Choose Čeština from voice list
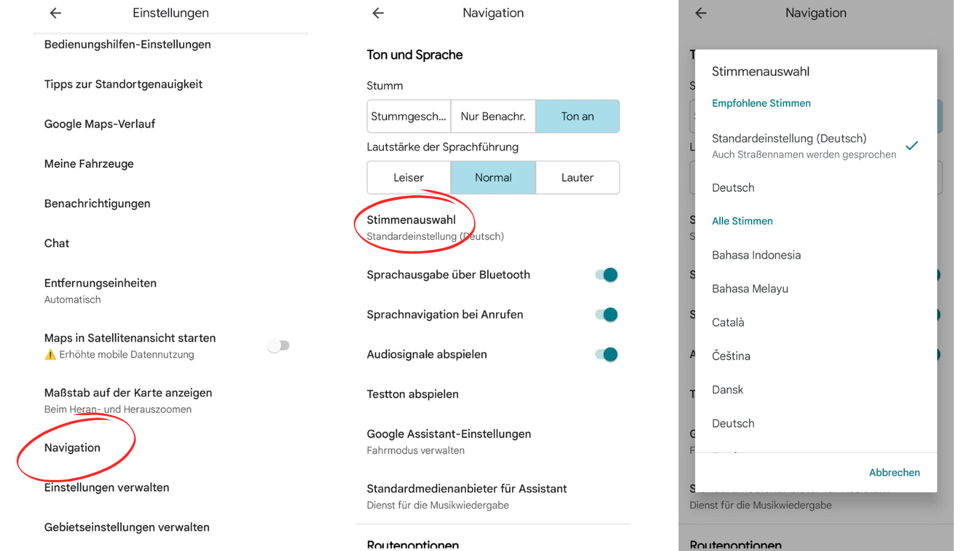This screenshot has width=980, height=551. [731, 356]
